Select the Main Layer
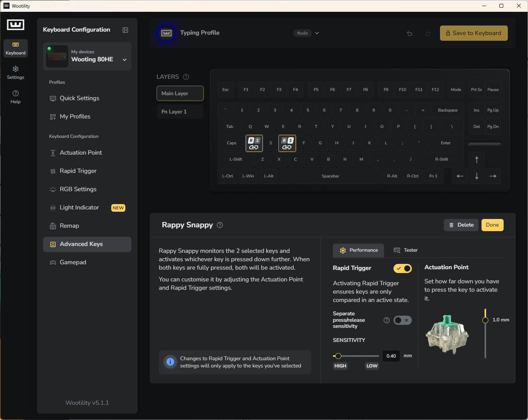The width and height of the screenshot is (528, 420). (x=180, y=93)
